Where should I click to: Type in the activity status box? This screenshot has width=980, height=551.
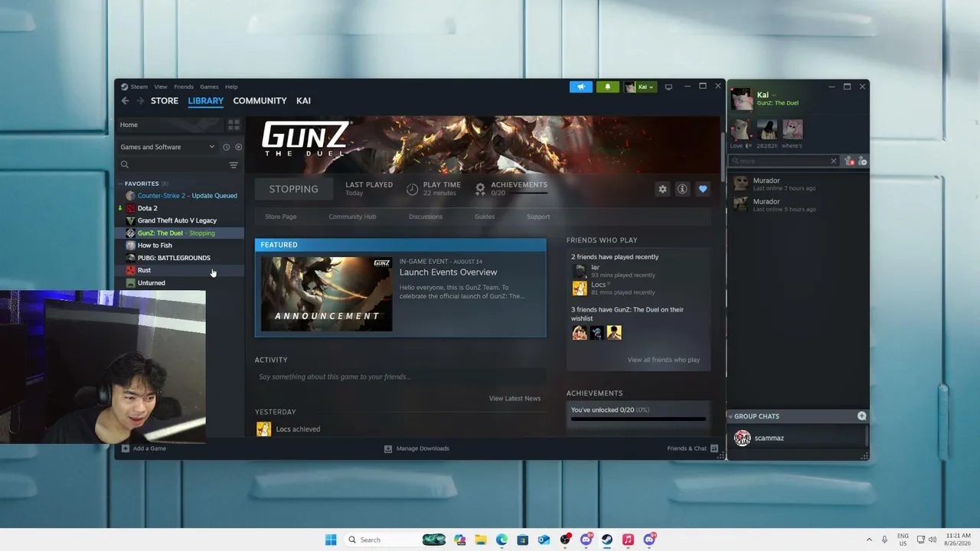pos(400,377)
